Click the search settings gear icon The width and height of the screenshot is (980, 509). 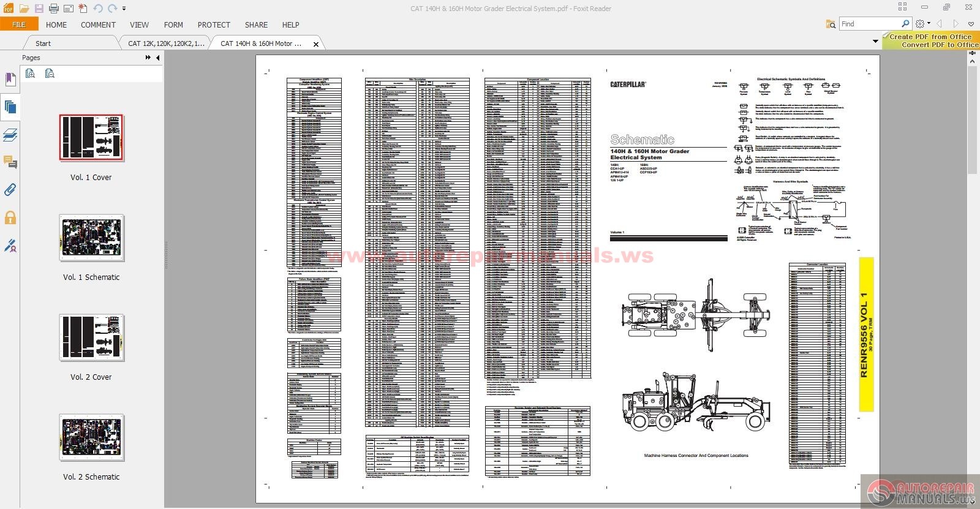click(919, 24)
